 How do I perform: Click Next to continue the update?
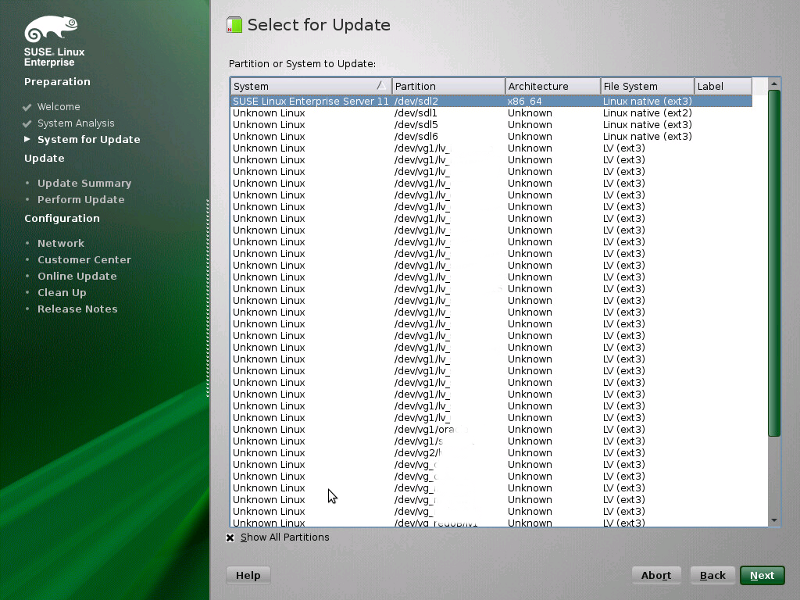[762, 575]
